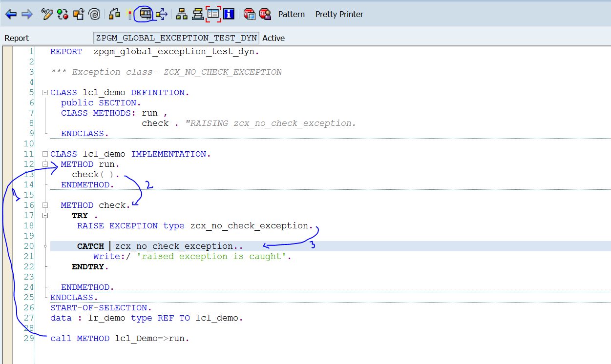Toggle the breakpoint marker on the CATCH line
This screenshot has height=364, width=611.
point(44,246)
